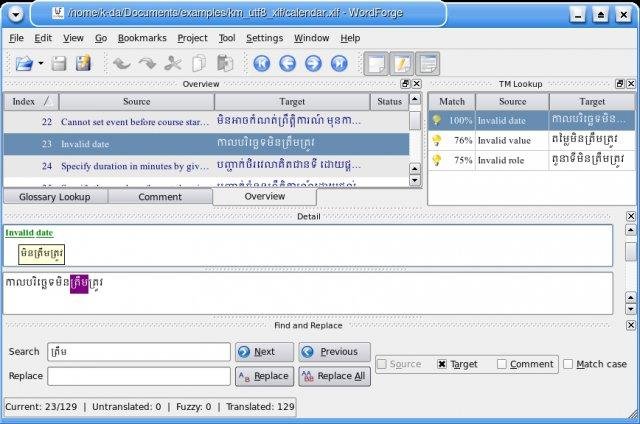Screen dimensions: 640x424
Task: Open the Bookmarks menu
Action: click(142, 38)
